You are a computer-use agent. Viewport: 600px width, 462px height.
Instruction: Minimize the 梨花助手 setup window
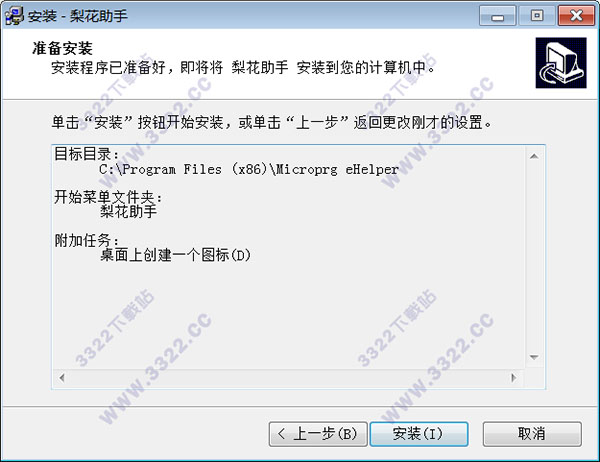coord(497,16)
